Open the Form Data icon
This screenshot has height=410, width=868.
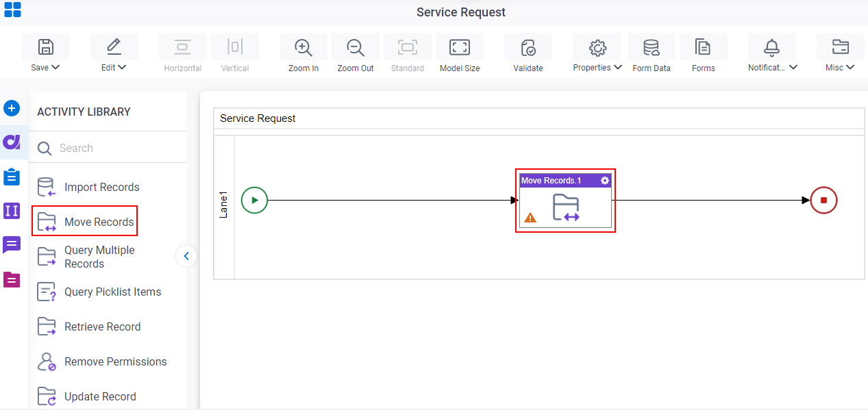click(651, 47)
